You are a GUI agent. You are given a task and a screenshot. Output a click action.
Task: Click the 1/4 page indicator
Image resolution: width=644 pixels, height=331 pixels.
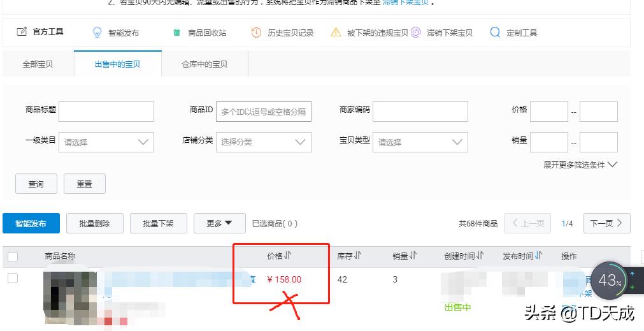[567, 224]
